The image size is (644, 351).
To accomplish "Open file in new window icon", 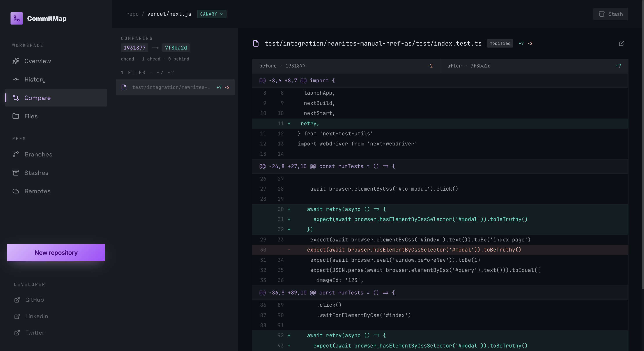I will (x=621, y=44).
